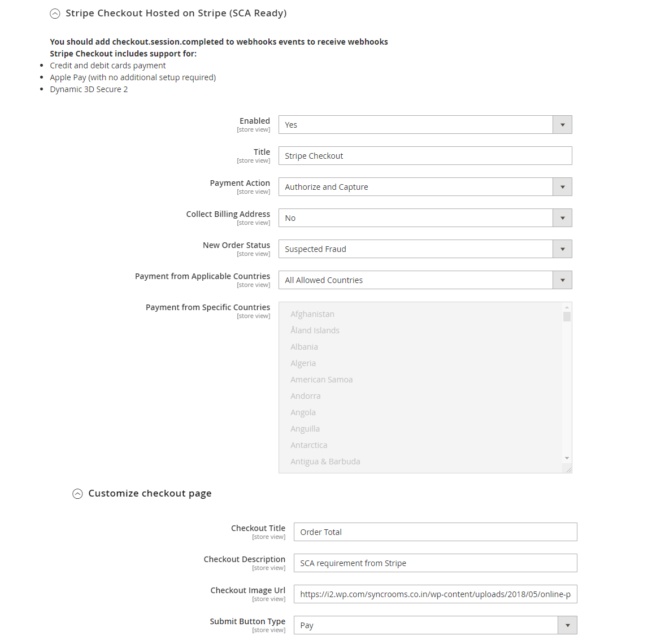This screenshot has width=652, height=644.
Task: Select American Samoa in the countries list
Action: point(321,380)
